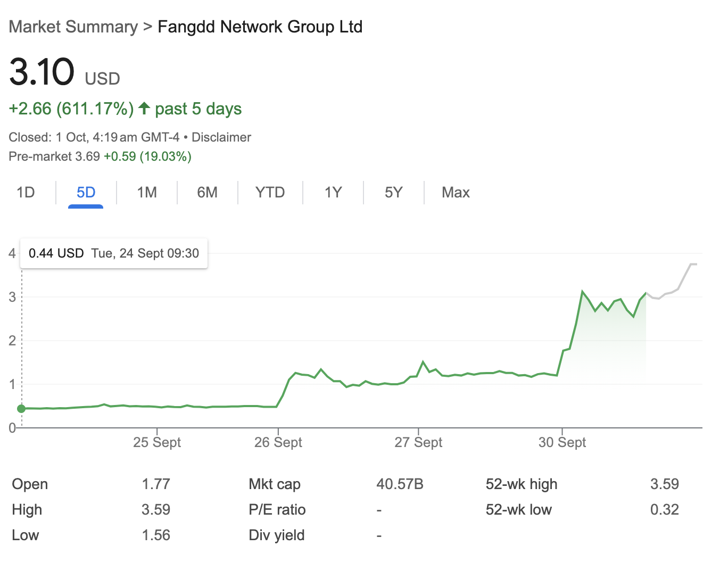This screenshot has width=728, height=562.
Task: Switch to the 6M chart range
Action: 208,192
